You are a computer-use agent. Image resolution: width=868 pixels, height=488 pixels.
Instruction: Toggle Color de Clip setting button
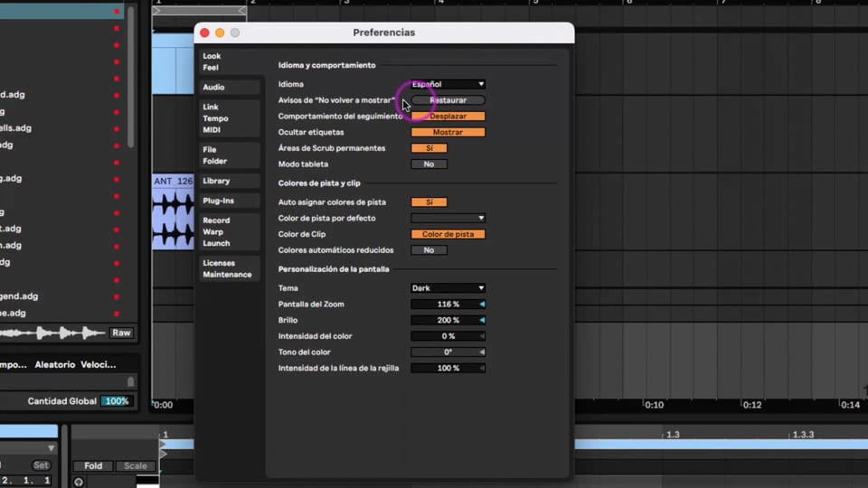coord(448,234)
